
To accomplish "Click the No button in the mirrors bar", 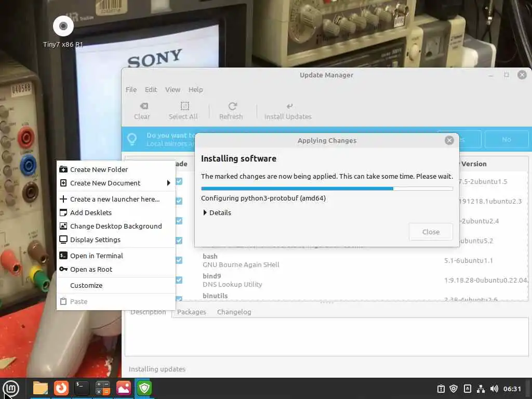I will [506, 139].
